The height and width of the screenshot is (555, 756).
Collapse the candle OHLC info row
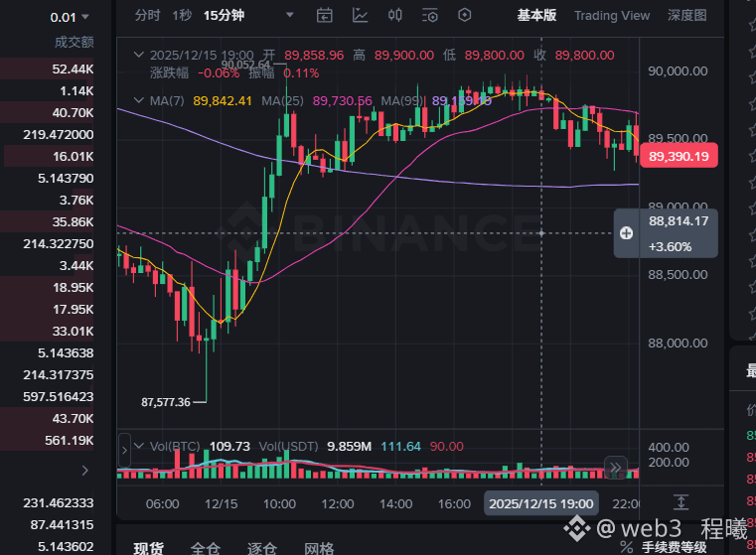tap(138, 55)
